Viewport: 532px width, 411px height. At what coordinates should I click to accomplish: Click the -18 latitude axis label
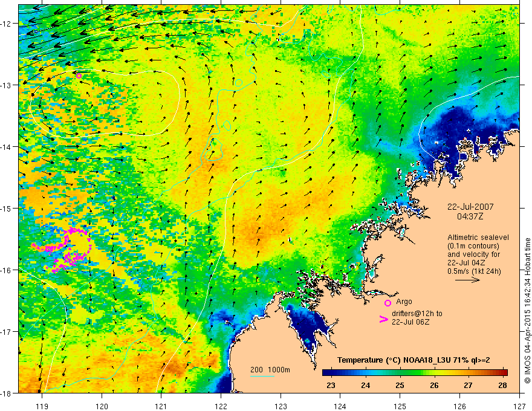pos(6,393)
